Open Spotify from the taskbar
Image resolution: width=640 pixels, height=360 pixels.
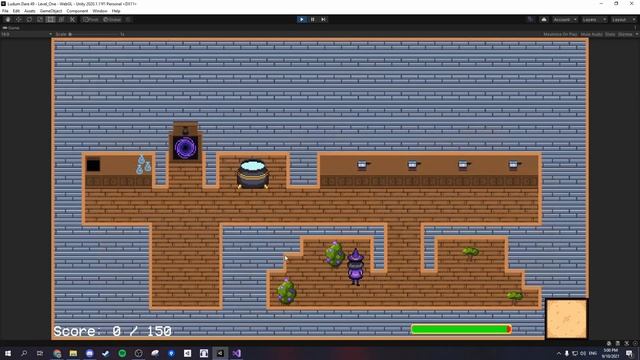122,353
